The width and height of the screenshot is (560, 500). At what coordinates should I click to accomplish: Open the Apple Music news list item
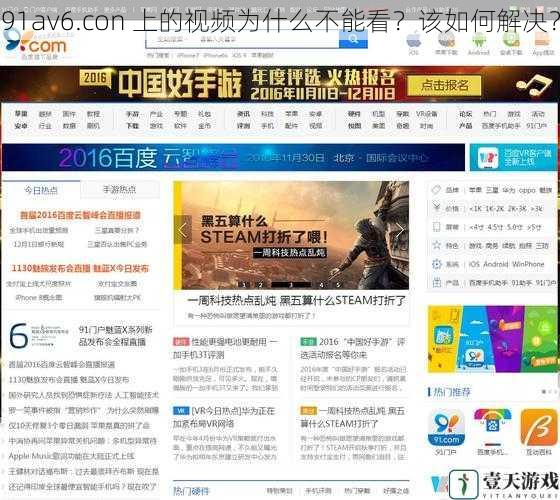(72, 456)
